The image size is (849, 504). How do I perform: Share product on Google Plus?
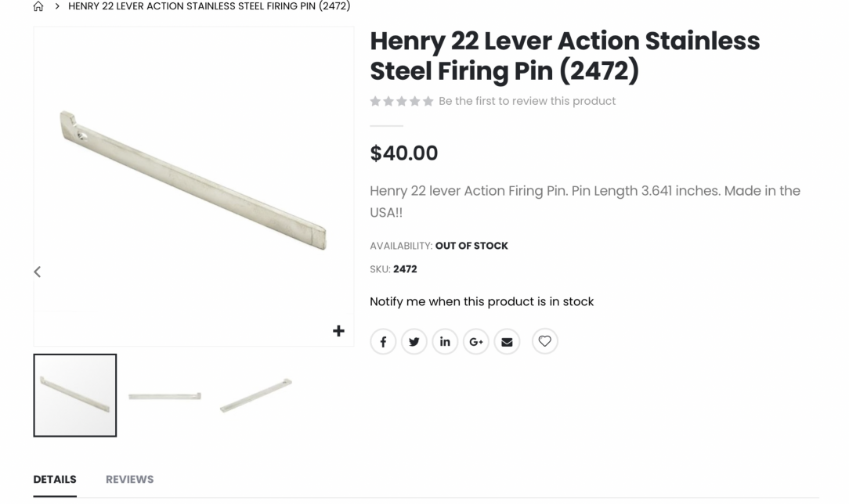tap(476, 341)
